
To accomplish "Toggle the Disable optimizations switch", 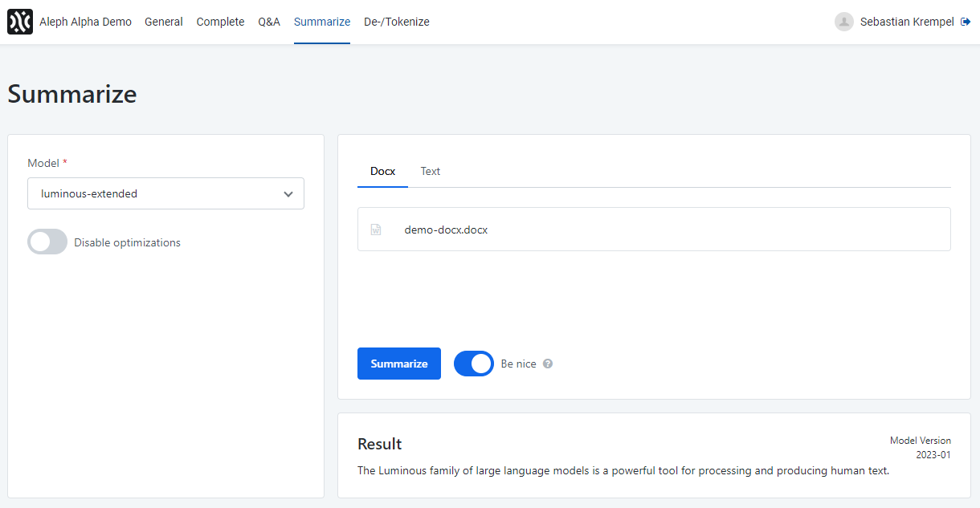I will [47, 242].
